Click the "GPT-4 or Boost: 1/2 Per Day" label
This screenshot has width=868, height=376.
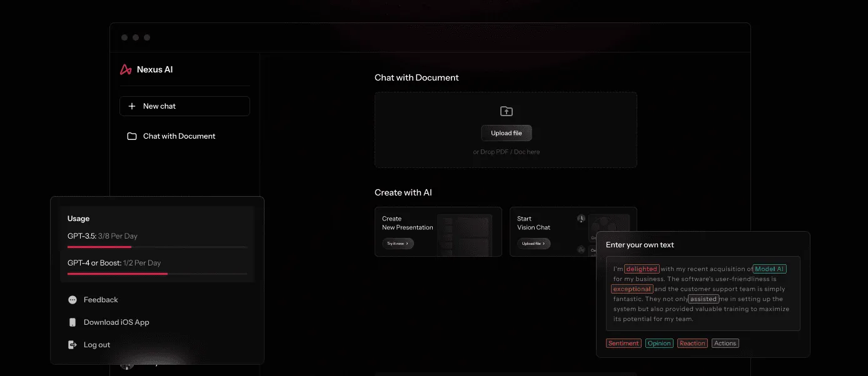[114, 263]
